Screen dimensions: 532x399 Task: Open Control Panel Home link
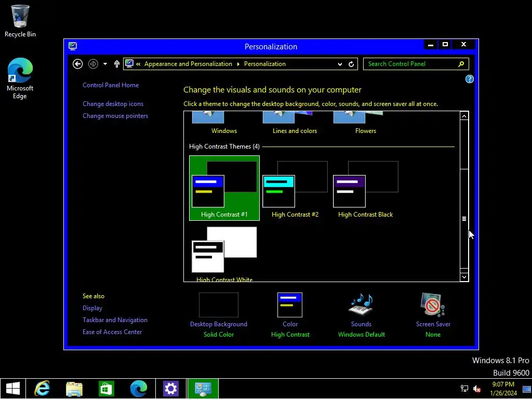click(x=111, y=85)
